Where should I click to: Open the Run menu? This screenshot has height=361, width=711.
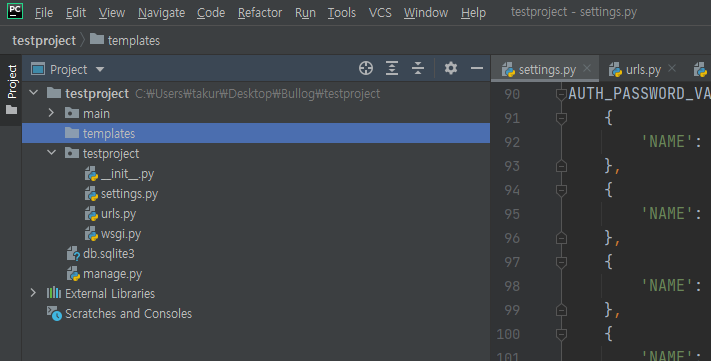click(x=305, y=13)
